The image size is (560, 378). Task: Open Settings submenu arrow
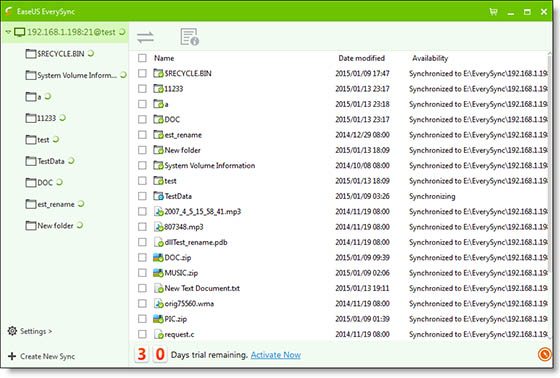click(x=50, y=331)
